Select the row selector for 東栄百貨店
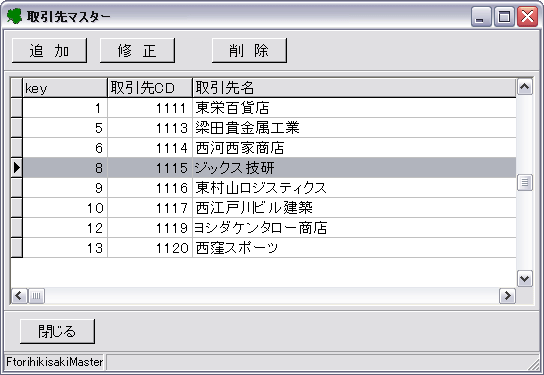The width and height of the screenshot is (544, 375). 16,108
